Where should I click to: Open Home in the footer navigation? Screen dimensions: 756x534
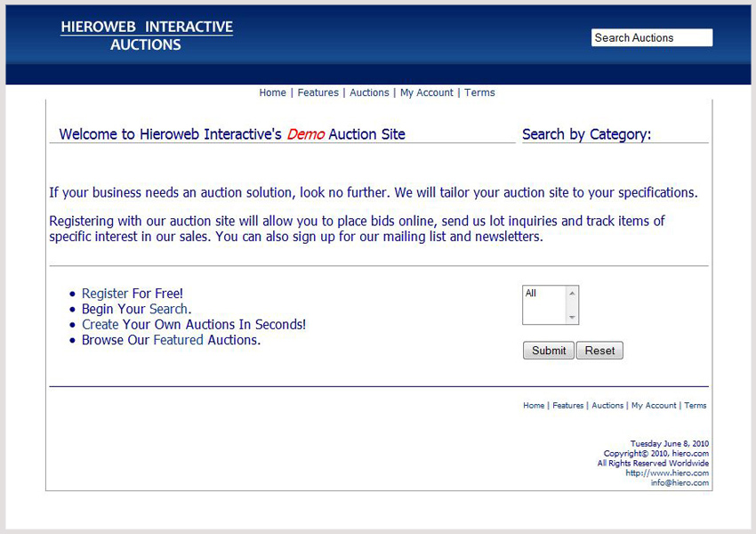tap(534, 406)
